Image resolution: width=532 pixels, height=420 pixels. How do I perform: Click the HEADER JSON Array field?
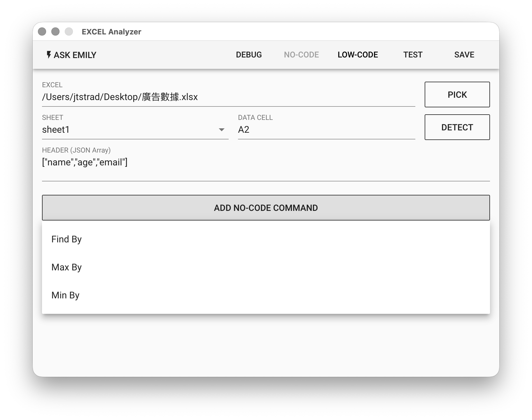[265, 162]
